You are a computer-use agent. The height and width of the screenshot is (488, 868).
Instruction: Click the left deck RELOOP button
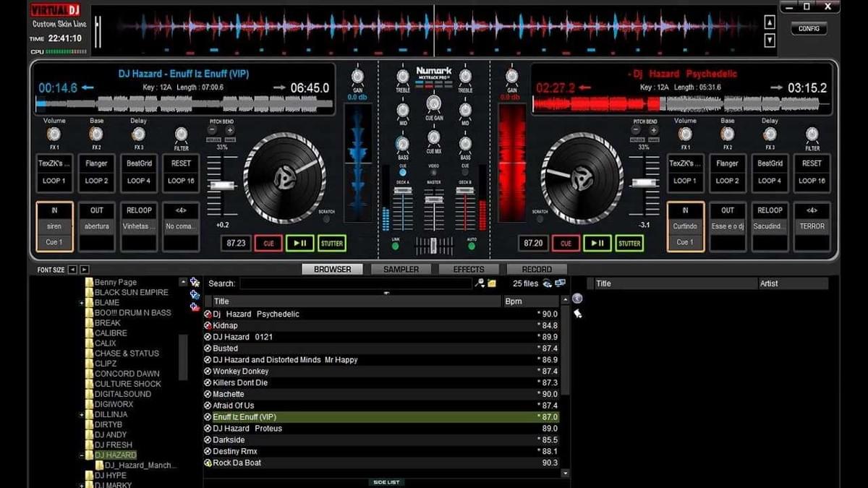click(x=139, y=210)
